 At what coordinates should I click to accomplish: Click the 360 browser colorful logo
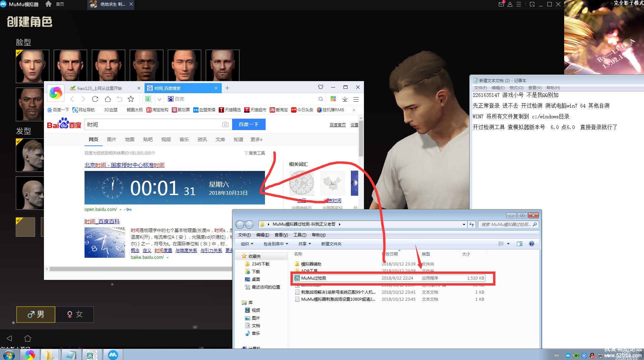[56, 93]
